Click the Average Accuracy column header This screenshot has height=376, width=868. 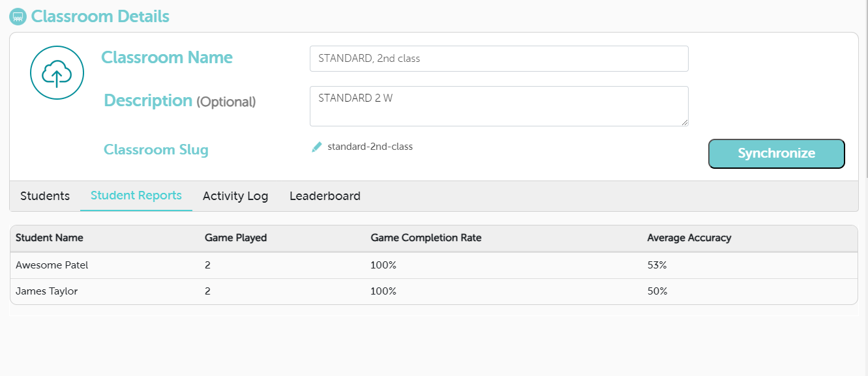coord(689,238)
